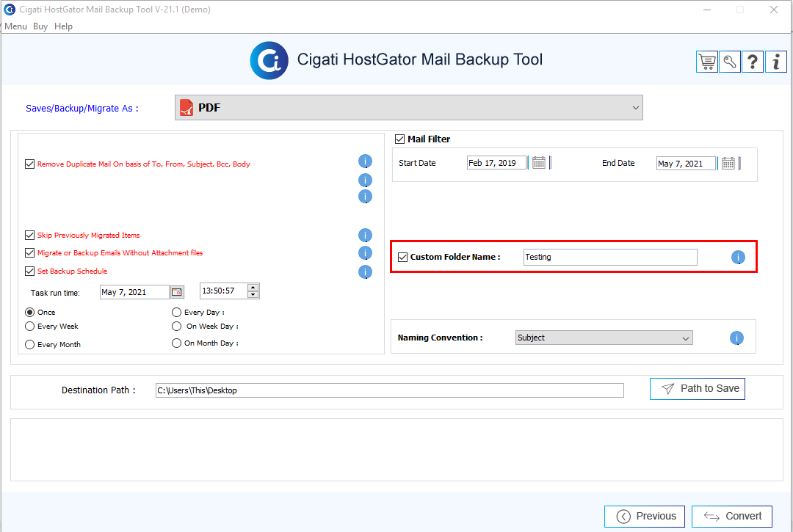Uncheck Set Backup Schedule checkbox
Screen dimensions: 793x532
(x=29, y=271)
